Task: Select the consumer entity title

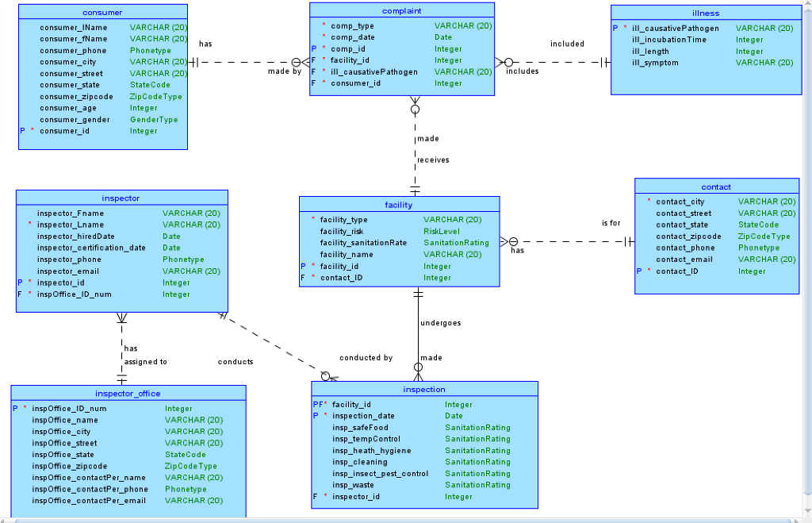Action: point(102,13)
